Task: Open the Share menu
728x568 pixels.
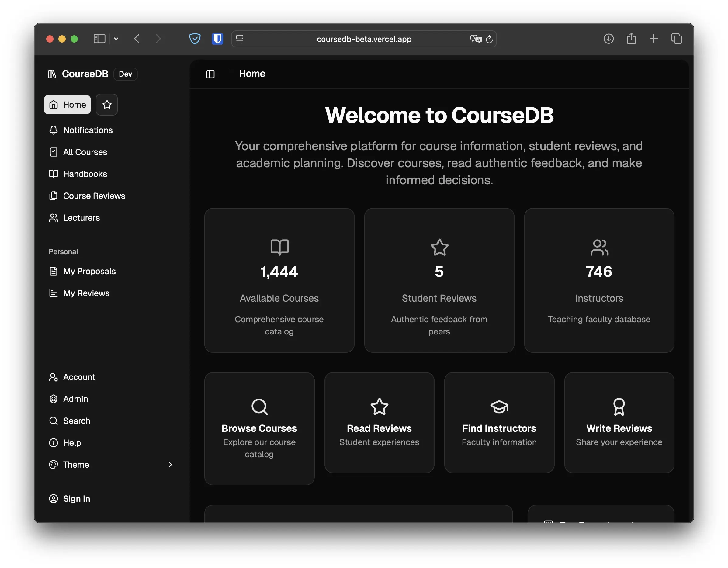Action: click(x=631, y=39)
